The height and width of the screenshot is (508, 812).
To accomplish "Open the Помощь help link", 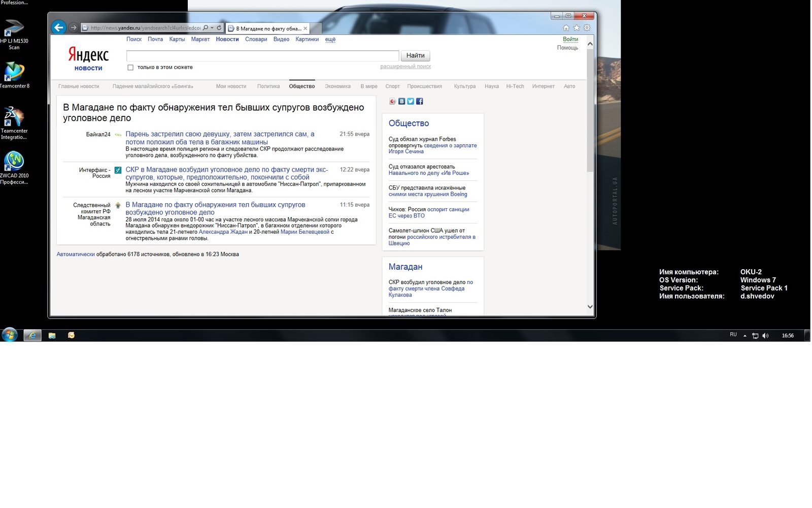I will (567, 48).
